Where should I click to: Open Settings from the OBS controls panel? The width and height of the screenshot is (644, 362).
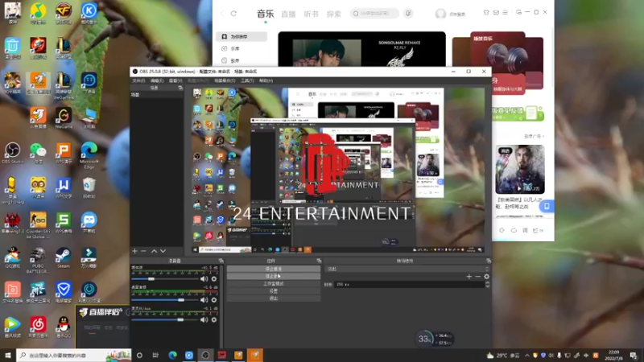[x=274, y=291]
